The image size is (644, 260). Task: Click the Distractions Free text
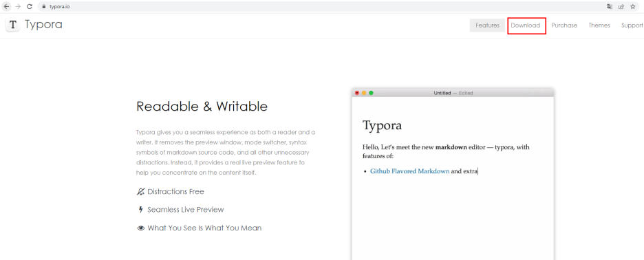pos(175,192)
